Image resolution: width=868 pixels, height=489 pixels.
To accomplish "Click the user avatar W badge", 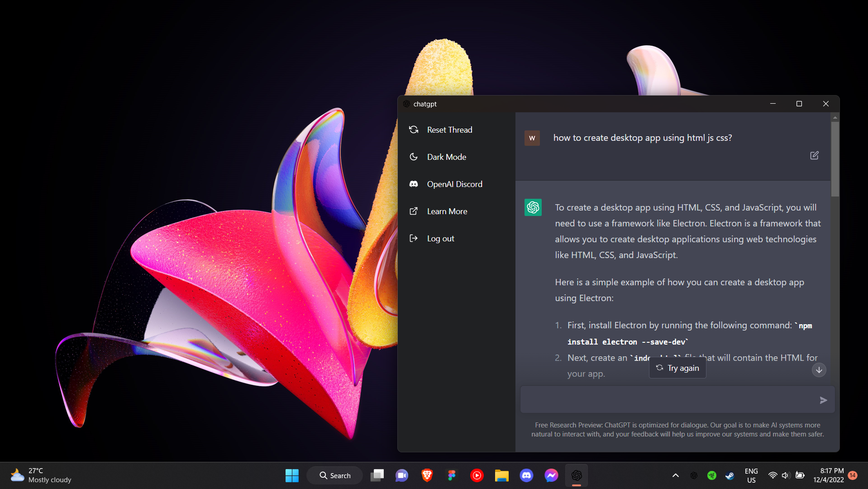I will point(532,138).
